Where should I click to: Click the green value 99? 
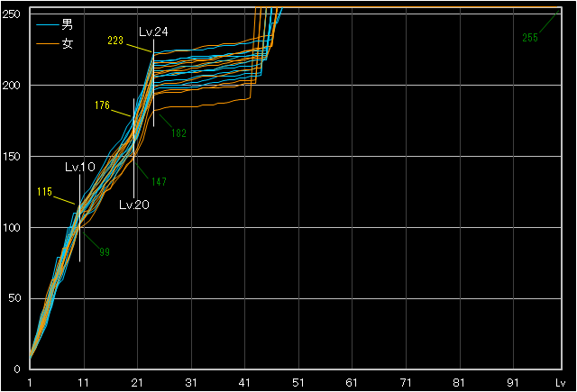(x=105, y=252)
